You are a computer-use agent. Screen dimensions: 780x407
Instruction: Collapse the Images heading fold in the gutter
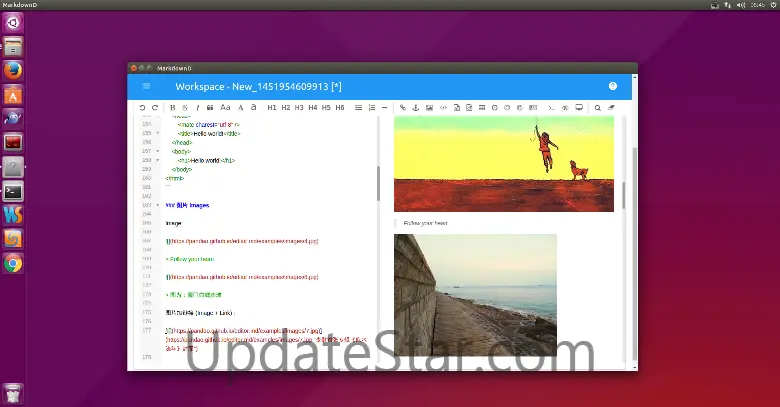click(x=158, y=205)
